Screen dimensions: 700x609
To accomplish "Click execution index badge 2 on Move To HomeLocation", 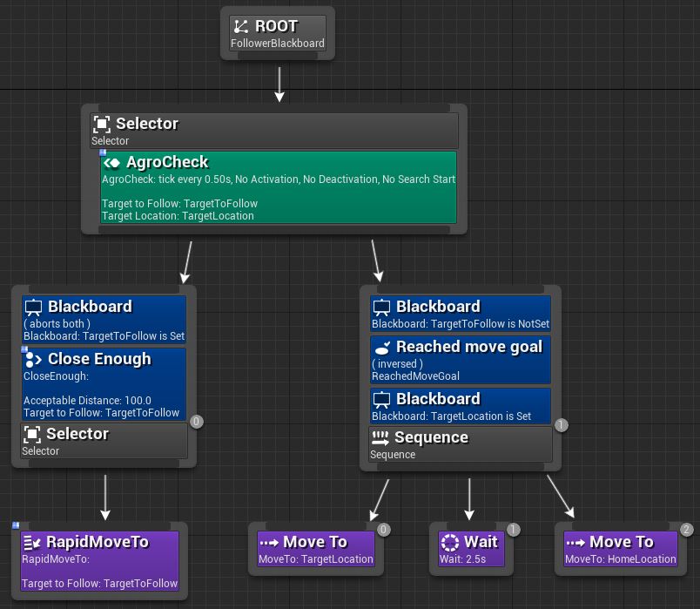I will tap(687, 530).
